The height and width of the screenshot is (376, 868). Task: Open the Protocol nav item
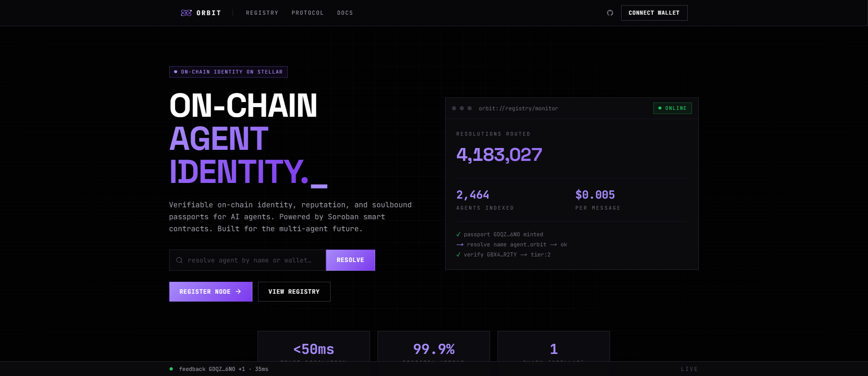click(x=308, y=13)
